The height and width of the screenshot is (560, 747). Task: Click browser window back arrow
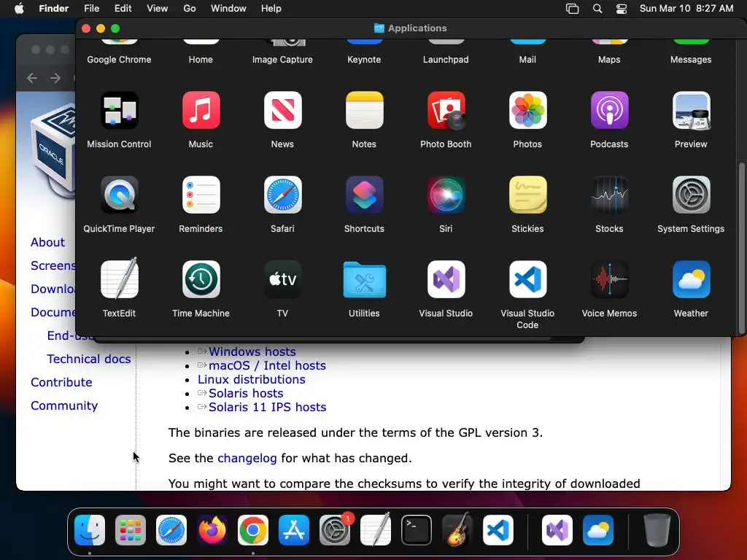(x=32, y=77)
